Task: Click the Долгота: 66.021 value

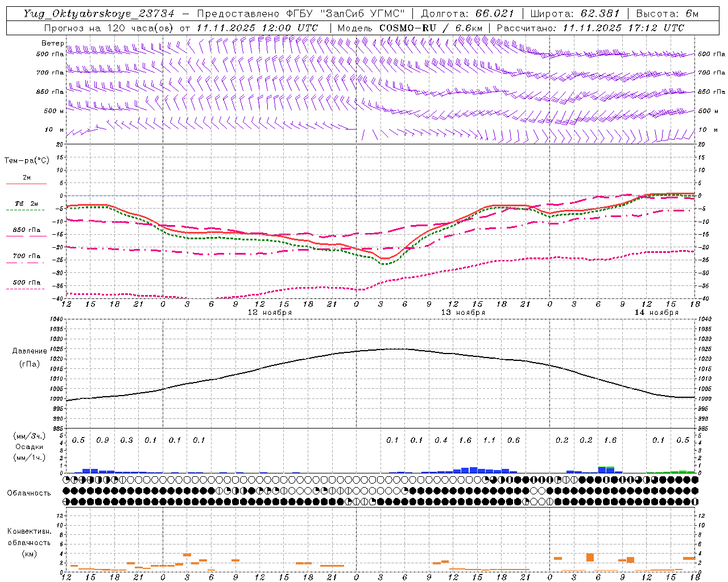Action: 468,14
